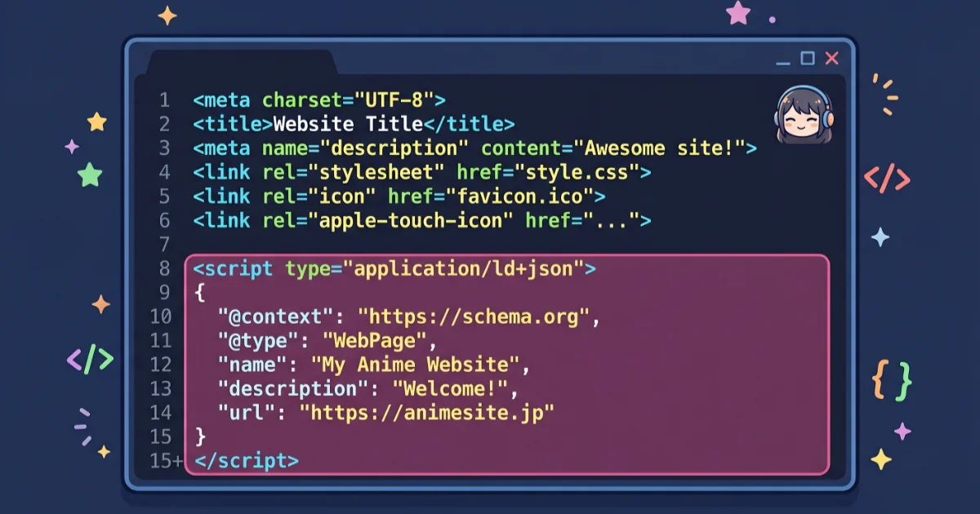
Task: Click line number 2 in gutter
Action: click(x=164, y=125)
